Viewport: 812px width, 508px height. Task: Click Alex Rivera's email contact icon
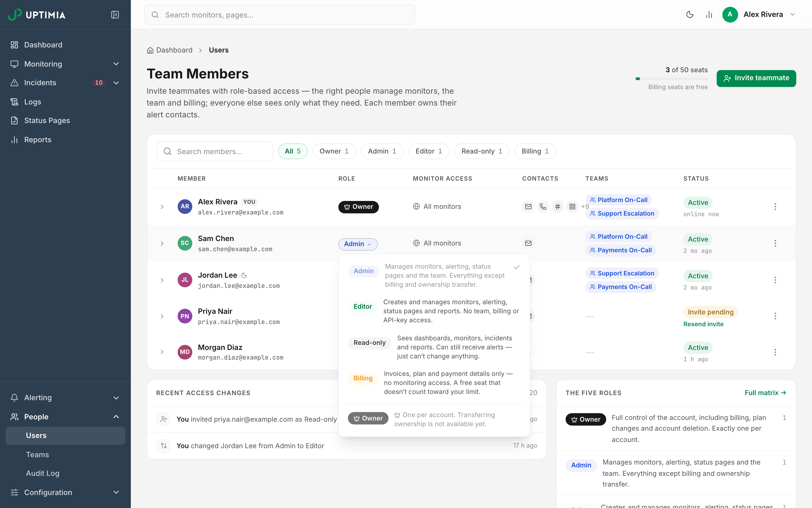coord(528,207)
